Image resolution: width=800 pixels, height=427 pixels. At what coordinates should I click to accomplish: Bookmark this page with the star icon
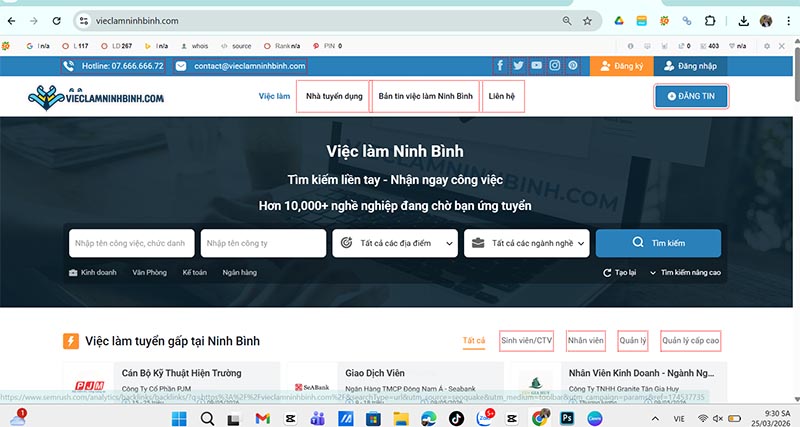pos(587,21)
